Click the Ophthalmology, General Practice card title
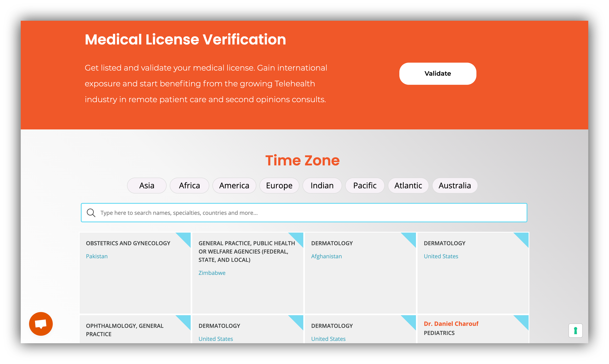This screenshot has width=609, height=364. pos(125,330)
